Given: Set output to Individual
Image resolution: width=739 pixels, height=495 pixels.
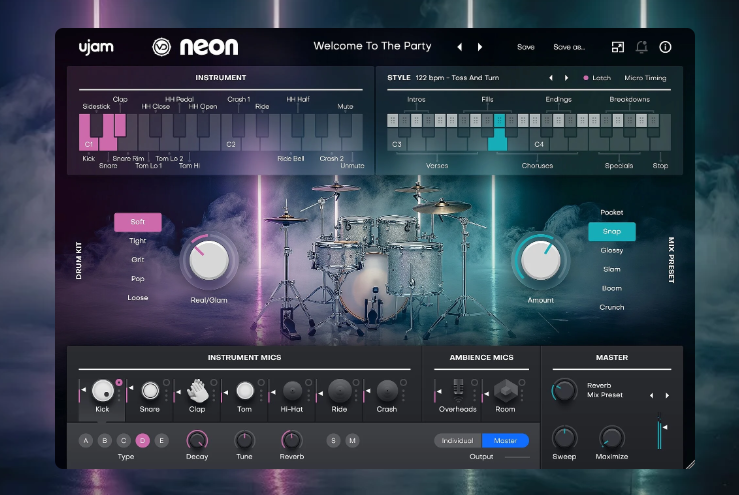Looking at the screenshot, I should pyautogui.click(x=458, y=440).
